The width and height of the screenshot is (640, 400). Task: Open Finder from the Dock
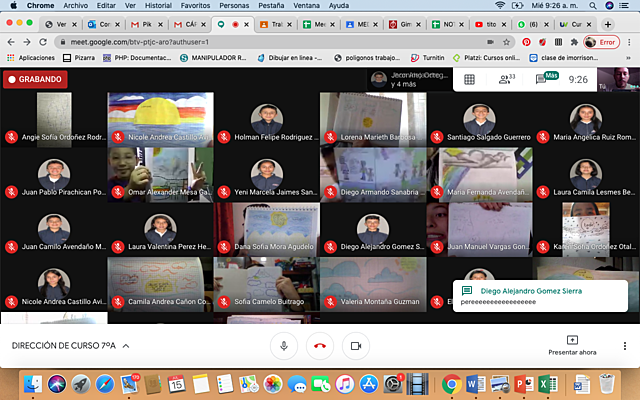[33, 384]
